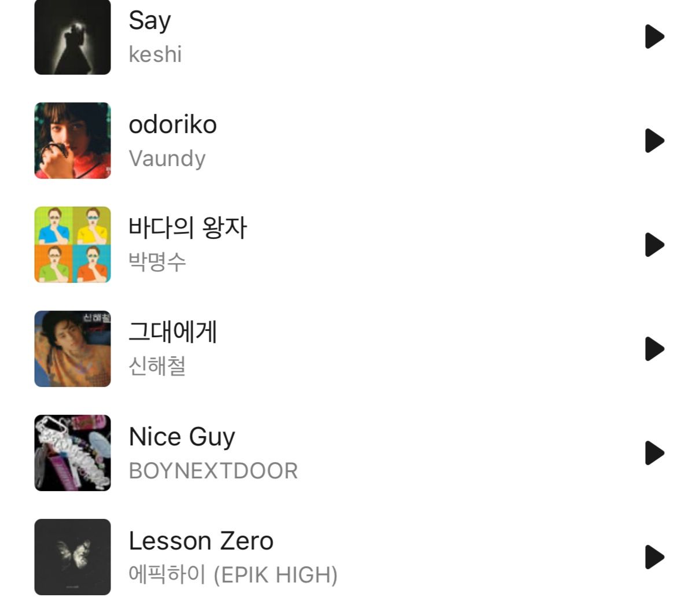Play the song Say by keshi
681x616 pixels.
click(654, 36)
